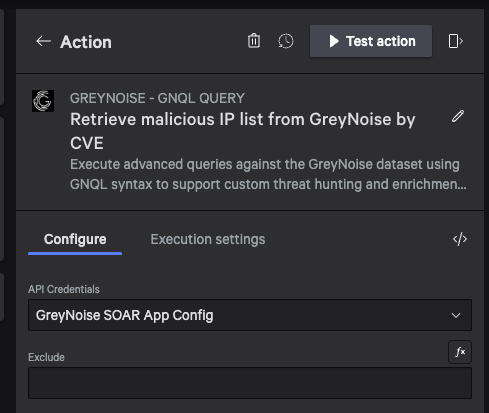This screenshot has height=413, width=489.
Task: Click the fx function button for Exclude
Action: [x=460, y=352]
